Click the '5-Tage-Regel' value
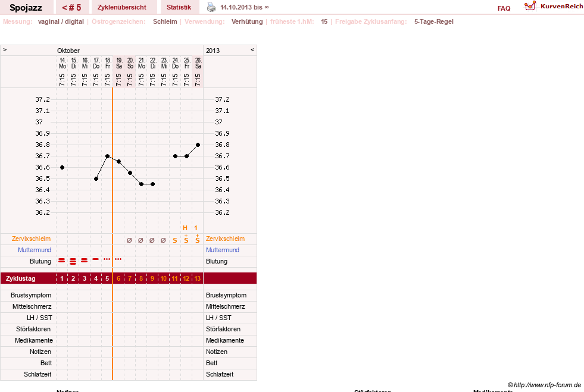The image size is (584, 392). click(434, 21)
